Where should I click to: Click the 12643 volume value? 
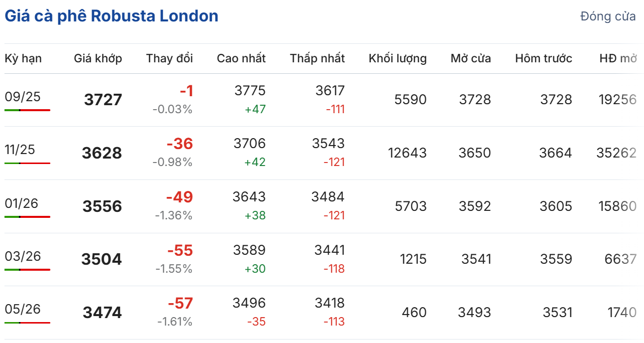click(x=407, y=153)
